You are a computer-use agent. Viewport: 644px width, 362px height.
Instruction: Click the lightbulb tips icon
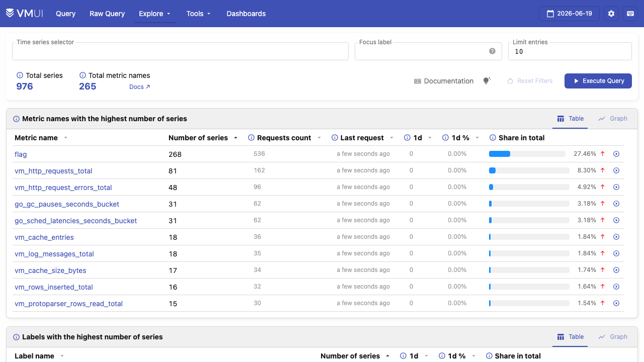click(487, 81)
